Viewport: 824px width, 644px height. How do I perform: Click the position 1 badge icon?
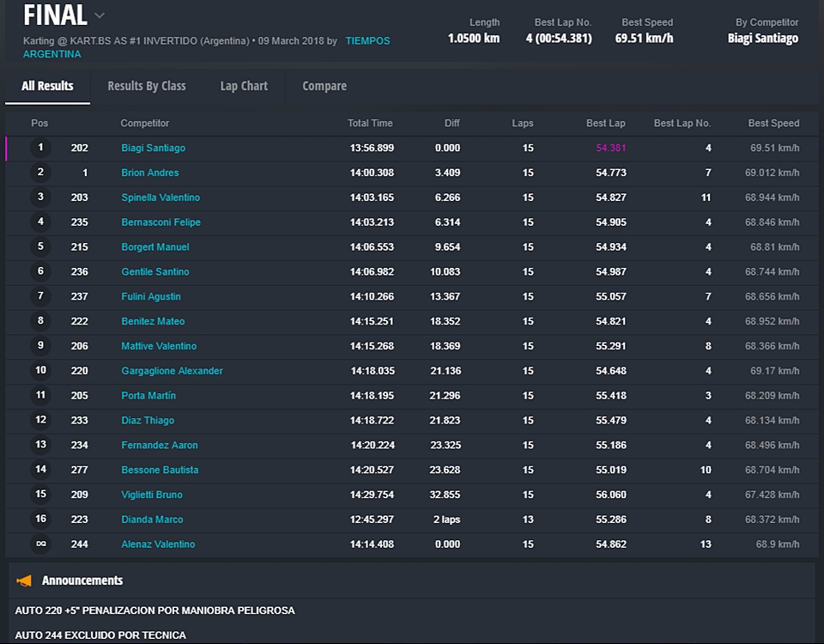point(40,148)
